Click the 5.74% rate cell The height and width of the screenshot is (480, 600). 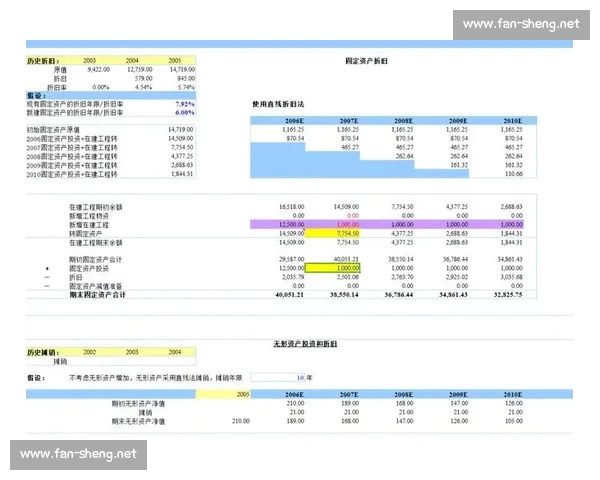pyautogui.click(x=186, y=87)
